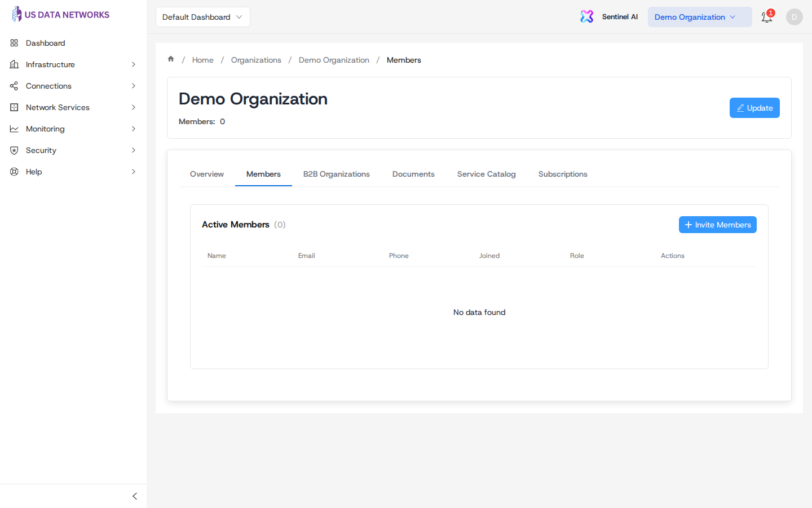Screen dimensions: 812x508
Task: Expand the Help menu chevron
Action: [x=134, y=172]
